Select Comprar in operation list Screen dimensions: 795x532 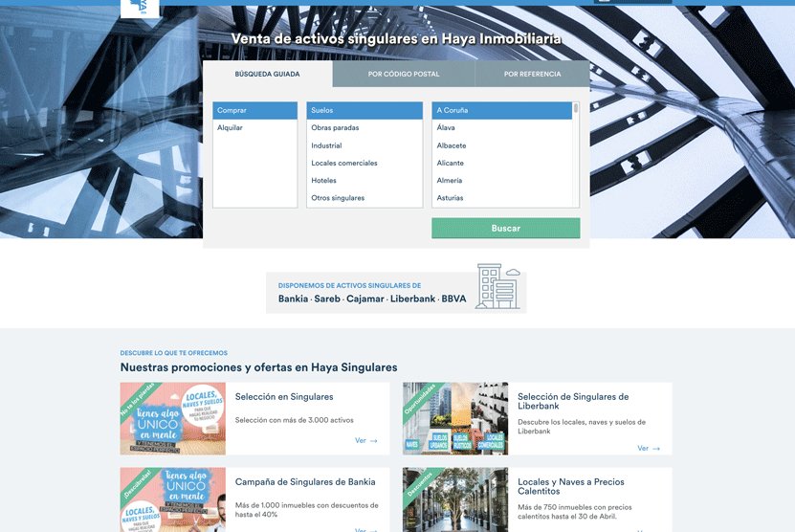coord(255,110)
